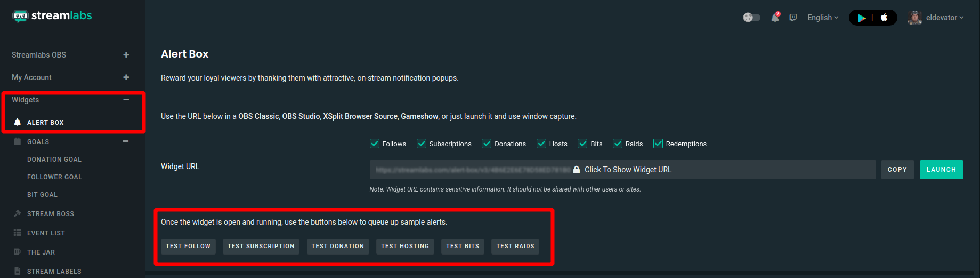
Task: Click the Apple App Store icon
Action: (x=884, y=17)
